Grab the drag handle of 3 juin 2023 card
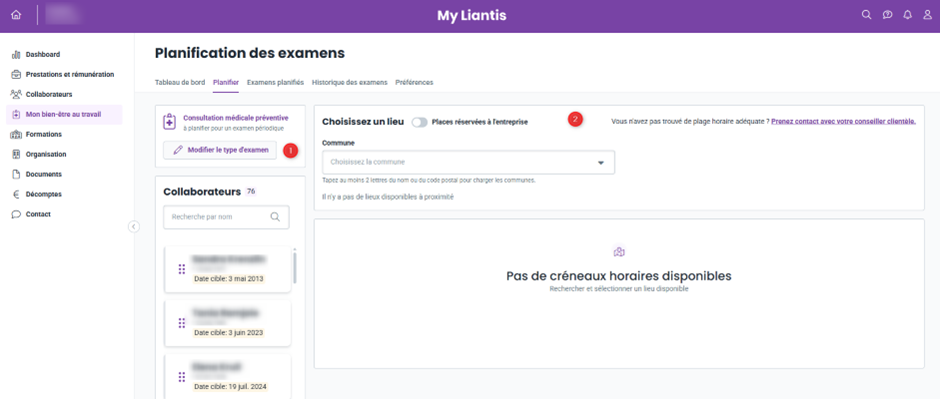 [x=182, y=323]
